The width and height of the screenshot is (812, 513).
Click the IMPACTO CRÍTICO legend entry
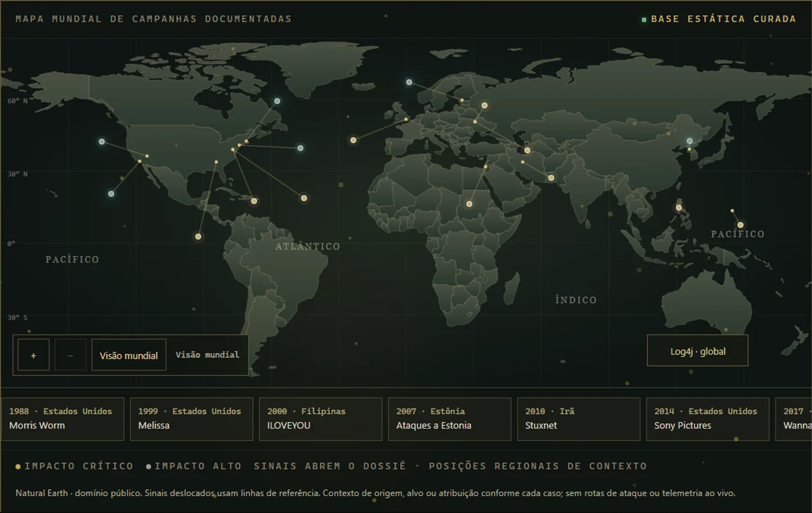(74, 466)
